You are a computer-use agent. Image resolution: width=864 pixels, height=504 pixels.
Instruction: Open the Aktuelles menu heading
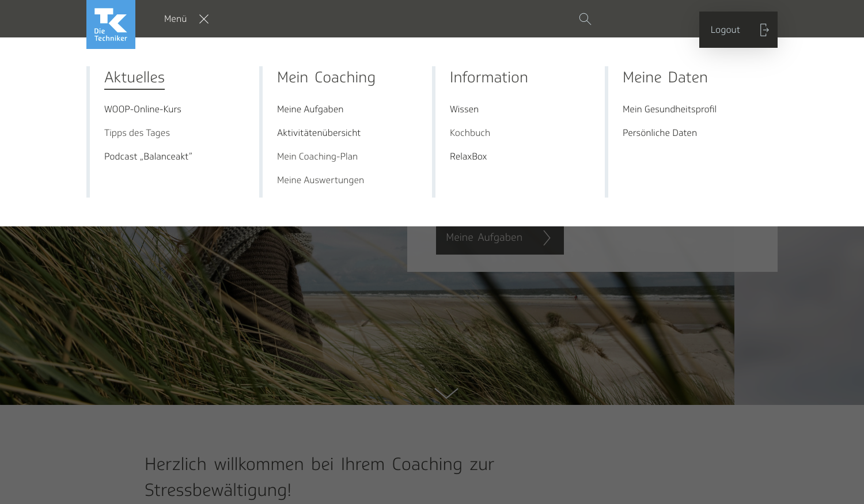click(x=134, y=78)
